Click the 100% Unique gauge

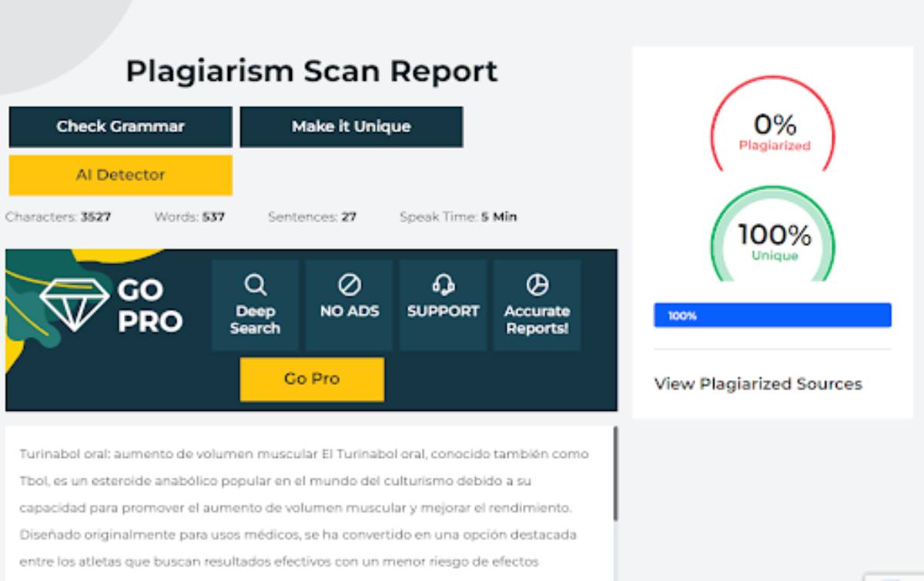(x=773, y=234)
